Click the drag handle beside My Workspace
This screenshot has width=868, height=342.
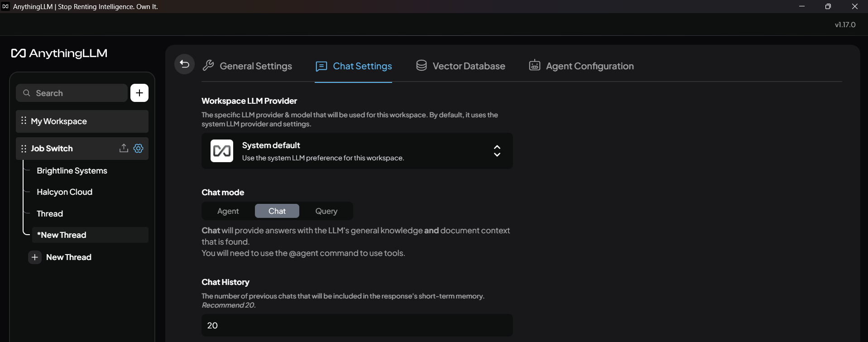tap(24, 121)
